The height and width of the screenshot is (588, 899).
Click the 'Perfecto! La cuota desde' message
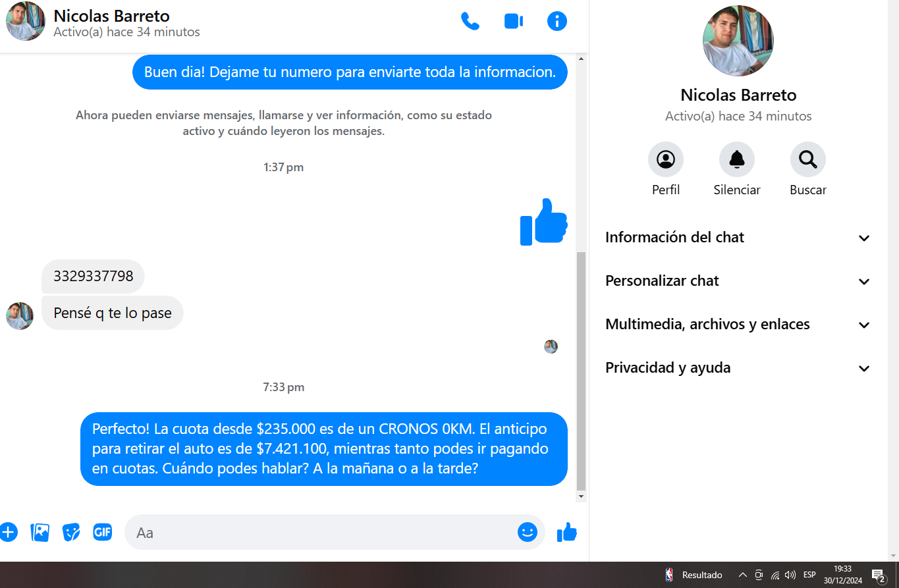click(x=324, y=449)
